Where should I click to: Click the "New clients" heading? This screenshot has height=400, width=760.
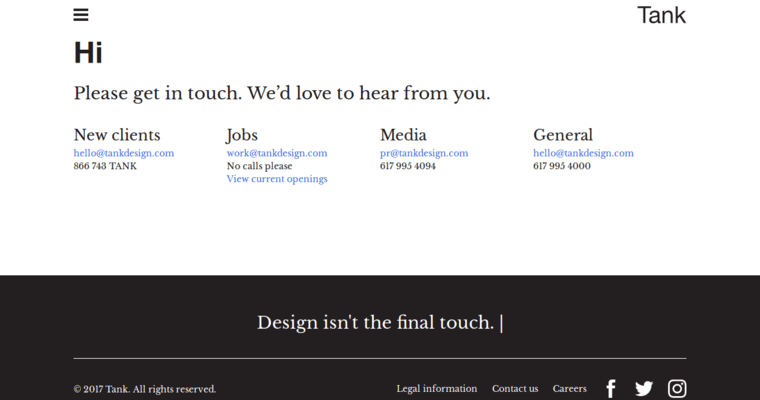pos(117,135)
